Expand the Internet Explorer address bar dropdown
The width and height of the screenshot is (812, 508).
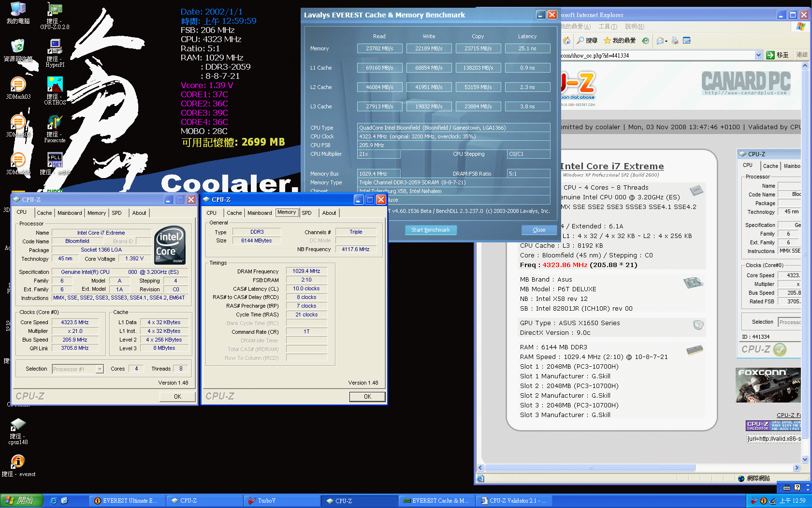[758, 55]
